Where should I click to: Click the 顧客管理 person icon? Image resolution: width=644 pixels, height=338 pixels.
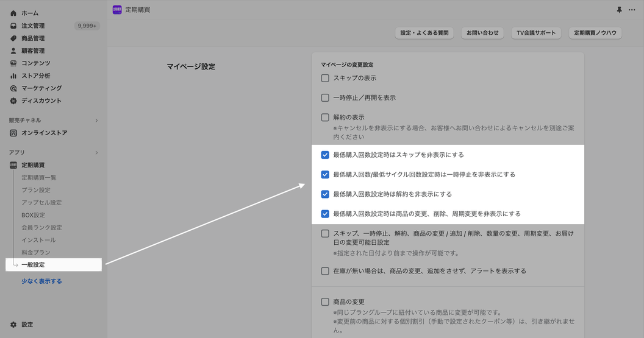(x=13, y=51)
